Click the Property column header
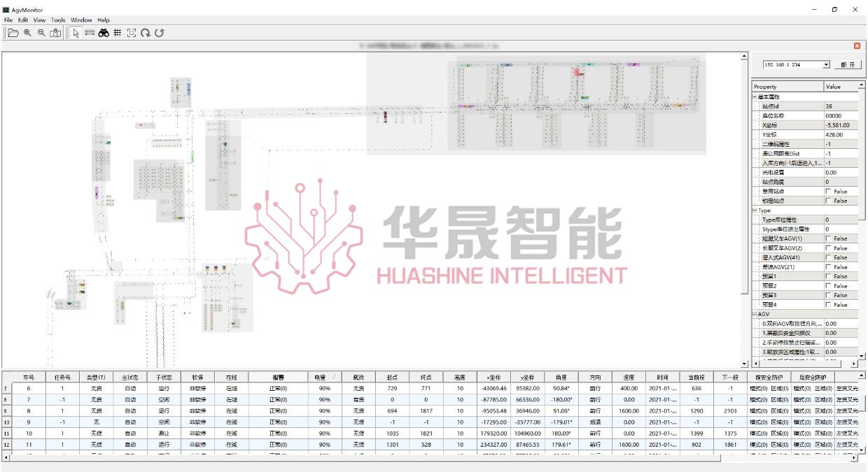Screen dimensions: 868x472 tap(787, 87)
